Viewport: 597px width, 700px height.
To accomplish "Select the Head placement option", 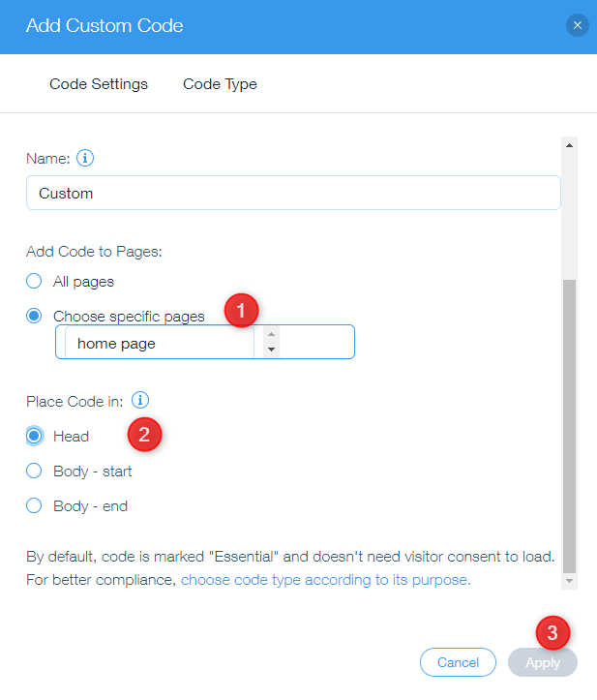I will coord(35,437).
